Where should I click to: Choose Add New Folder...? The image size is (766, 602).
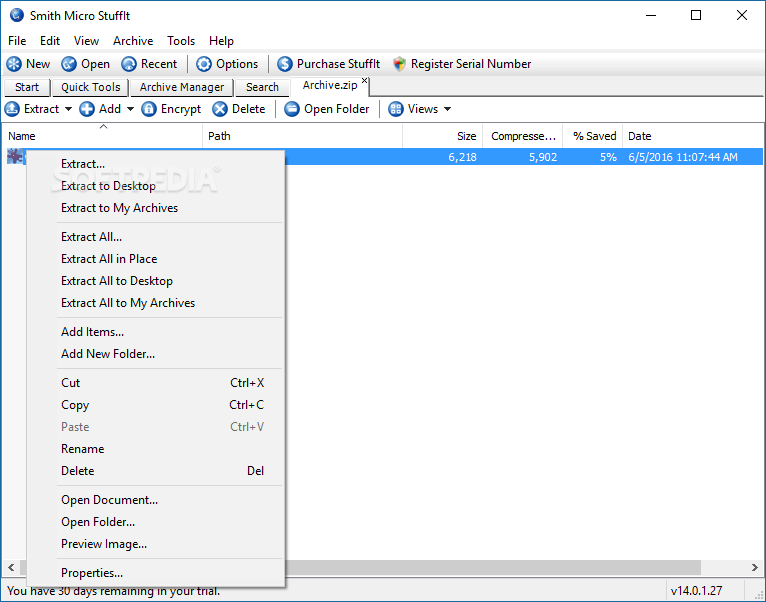(x=156, y=354)
